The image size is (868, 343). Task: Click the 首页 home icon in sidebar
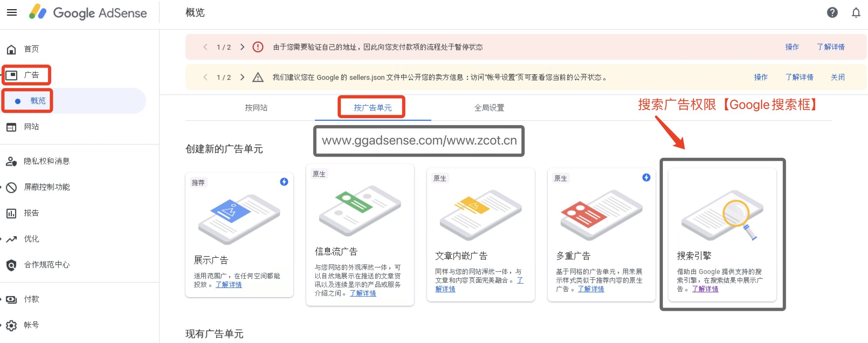coord(12,49)
